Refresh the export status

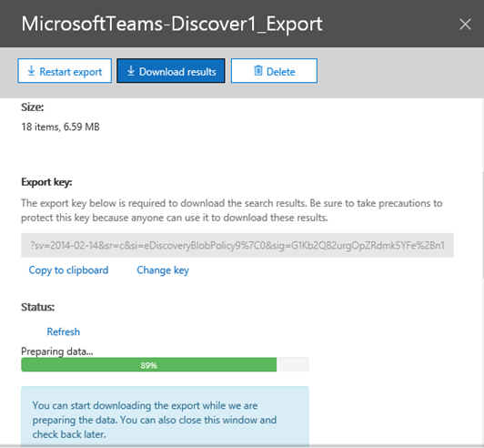[64, 331]
